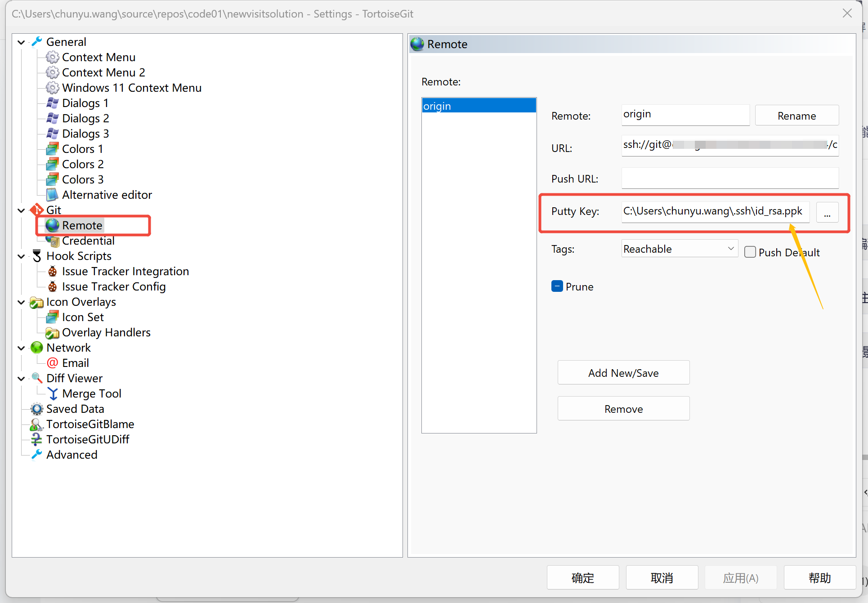Click the Saved Data gear icon
Viewport: 868px width, 603px height.
click(37, 409)
